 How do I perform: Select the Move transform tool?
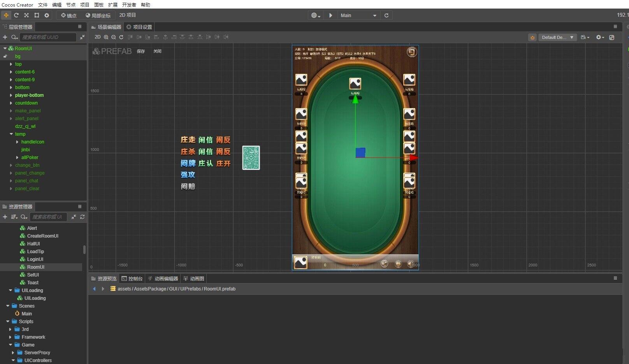6,15
